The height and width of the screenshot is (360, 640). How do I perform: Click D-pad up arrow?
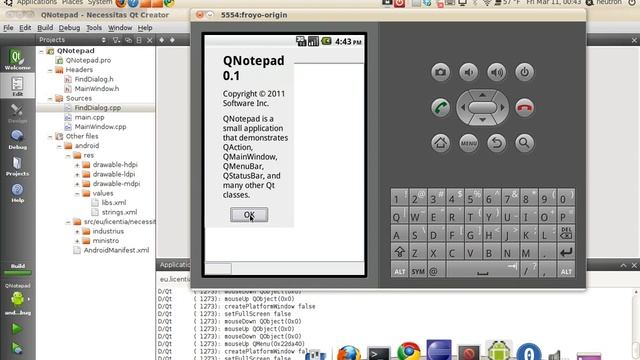482,95
